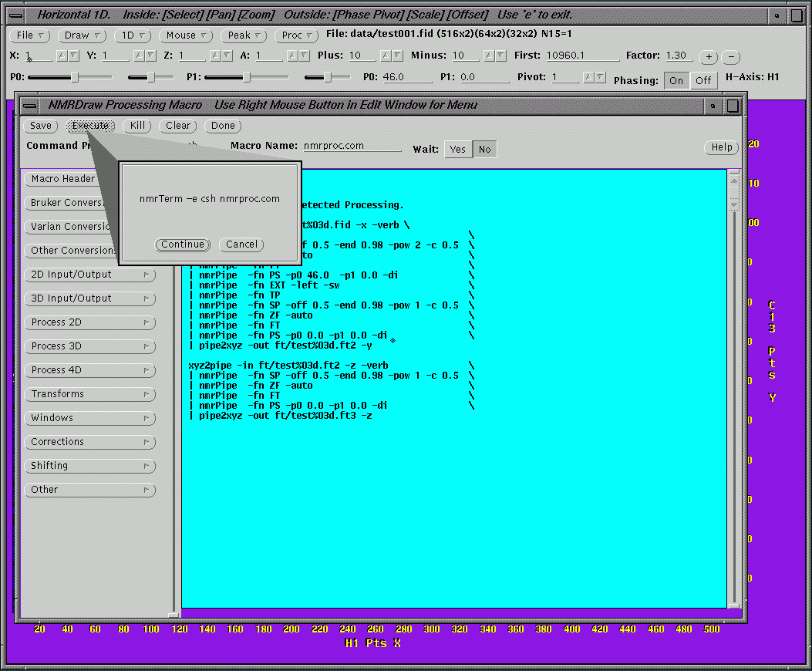This screenshot has width=812, height=671.
Task: Click the macro edit window's vertical scrollbar
Action: 734,389
